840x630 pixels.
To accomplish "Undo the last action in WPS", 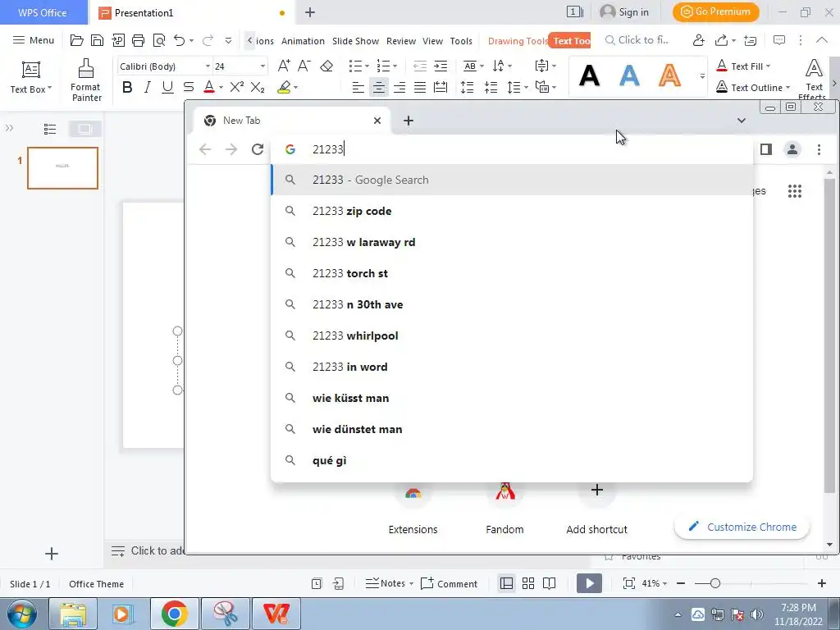I will tap(180, 40).
